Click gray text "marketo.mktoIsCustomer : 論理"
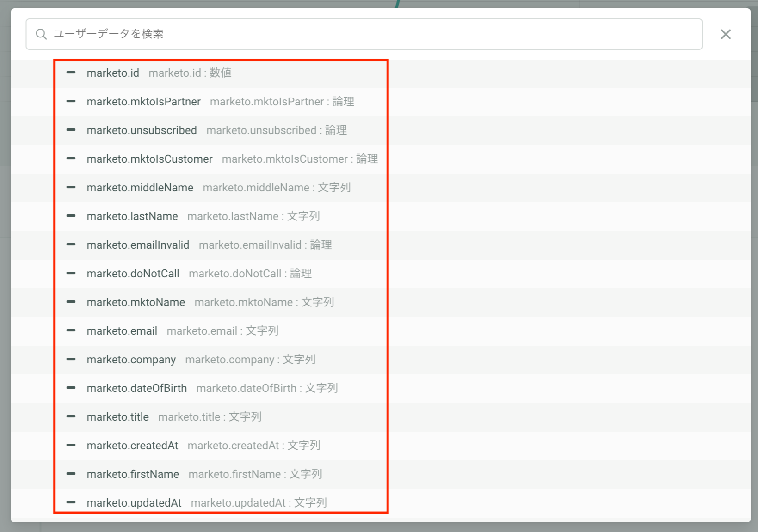 pyautogui.click(x=300, y=159)
